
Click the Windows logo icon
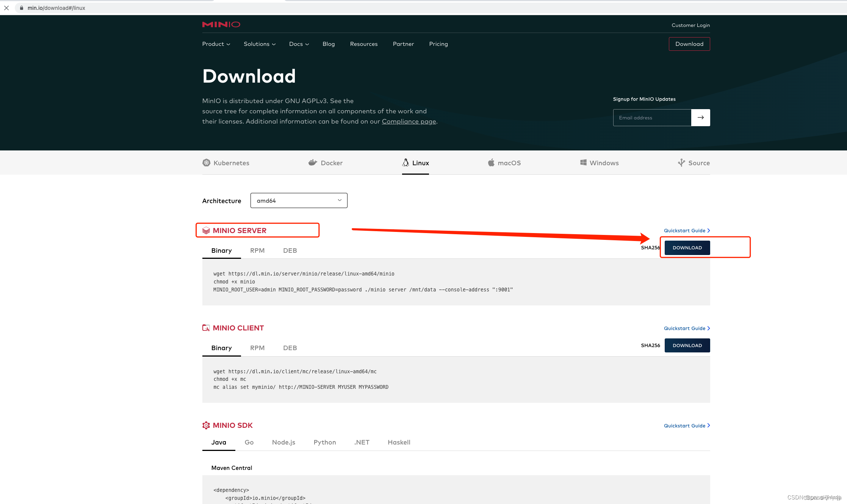click(583, 163)
